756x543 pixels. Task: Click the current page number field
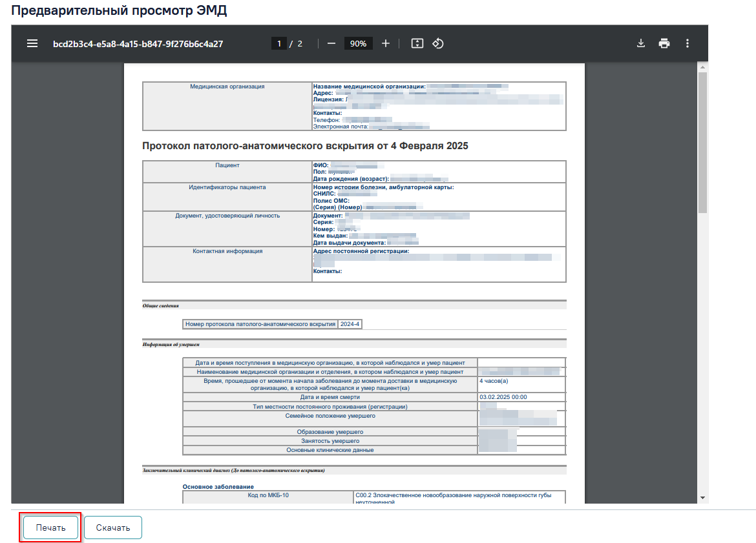point(278,43)
